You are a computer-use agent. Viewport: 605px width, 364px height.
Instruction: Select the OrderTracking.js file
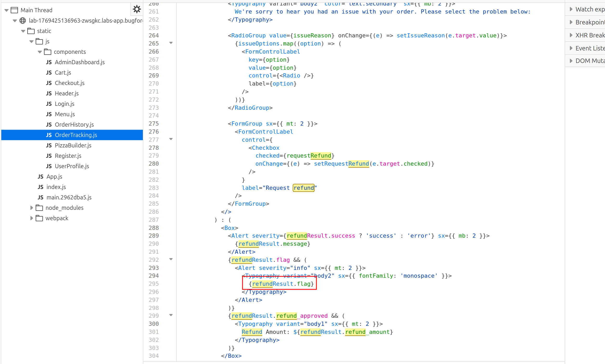tap(76, 135)
